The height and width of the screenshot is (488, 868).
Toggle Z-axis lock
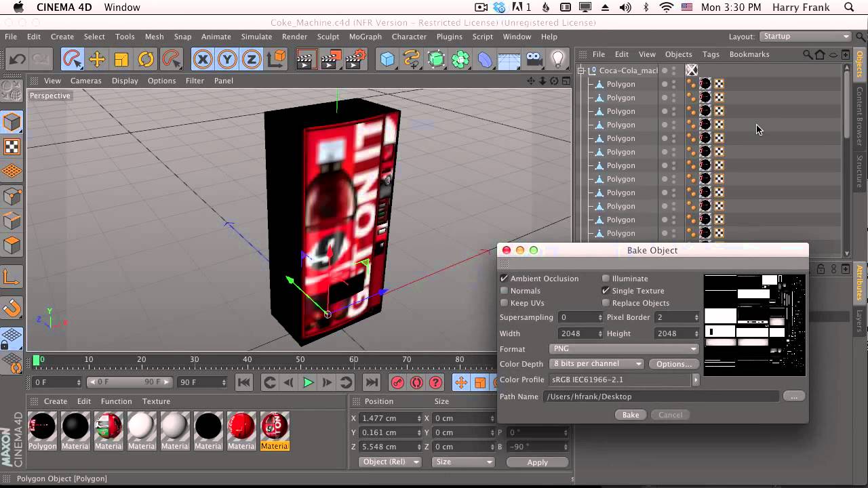coord(252,60)
